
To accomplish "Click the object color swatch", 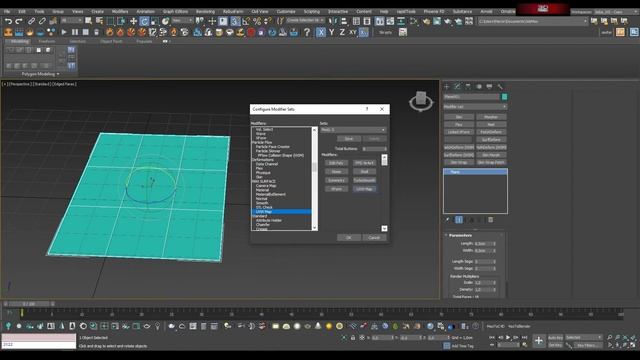I will [504, 97].
